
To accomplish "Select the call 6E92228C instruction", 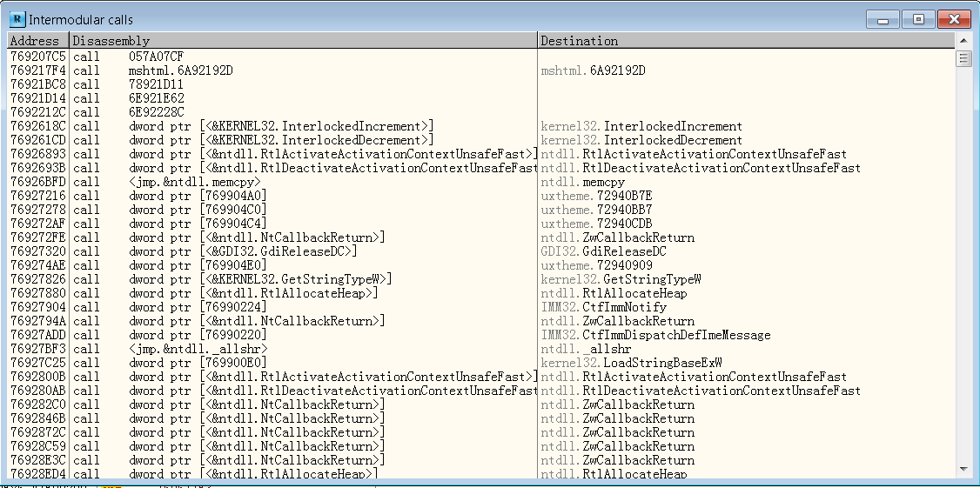I will coord(128,112).
